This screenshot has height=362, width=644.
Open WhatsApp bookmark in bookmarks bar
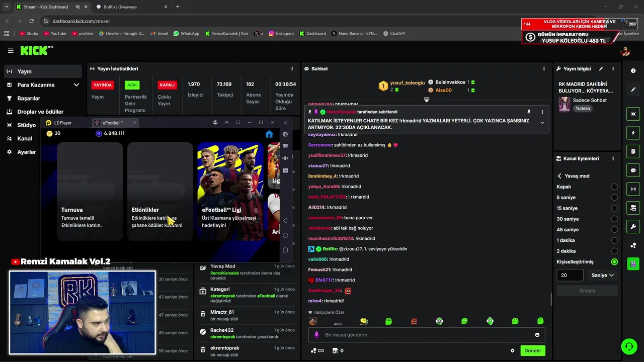click(186, 34)
